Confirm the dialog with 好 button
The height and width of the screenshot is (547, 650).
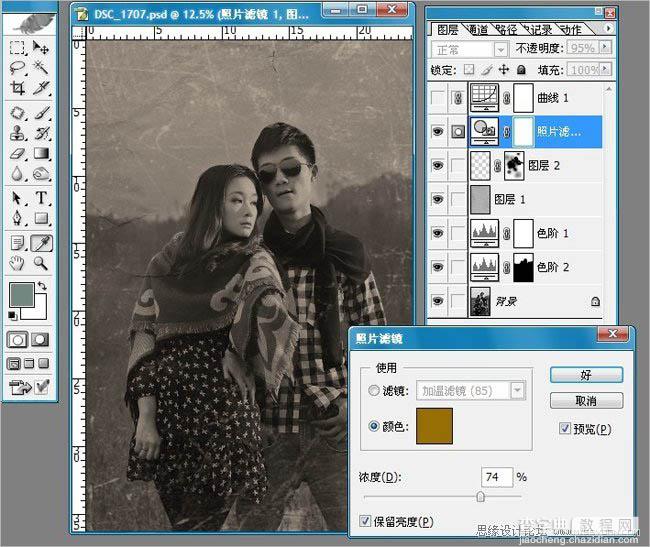point(586,375)
